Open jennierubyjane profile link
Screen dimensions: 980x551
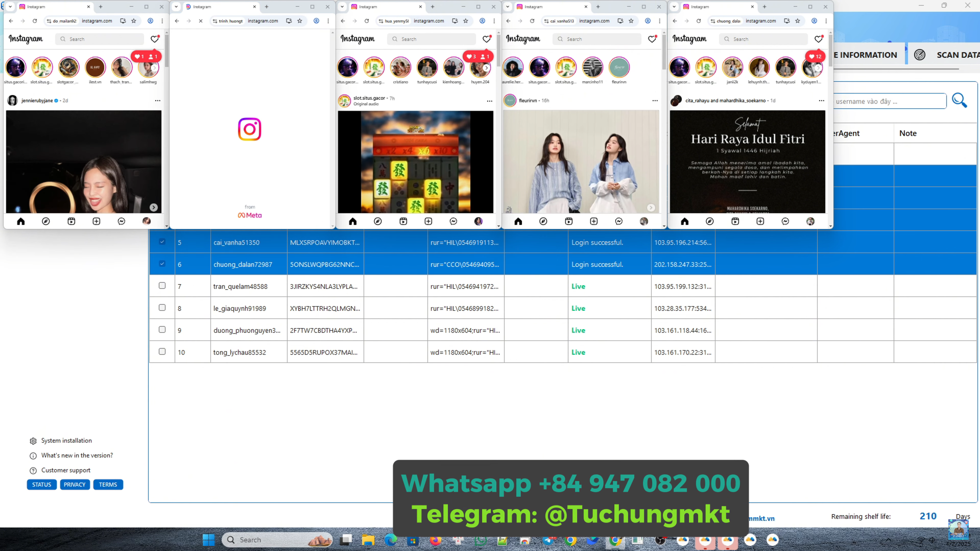(x=37, y=101)
